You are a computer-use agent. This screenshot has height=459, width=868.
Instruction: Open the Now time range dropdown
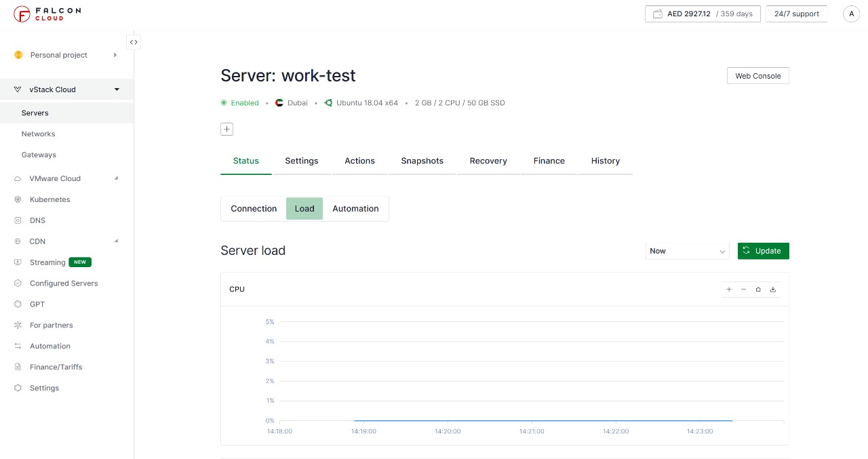[x=687, y=251]
